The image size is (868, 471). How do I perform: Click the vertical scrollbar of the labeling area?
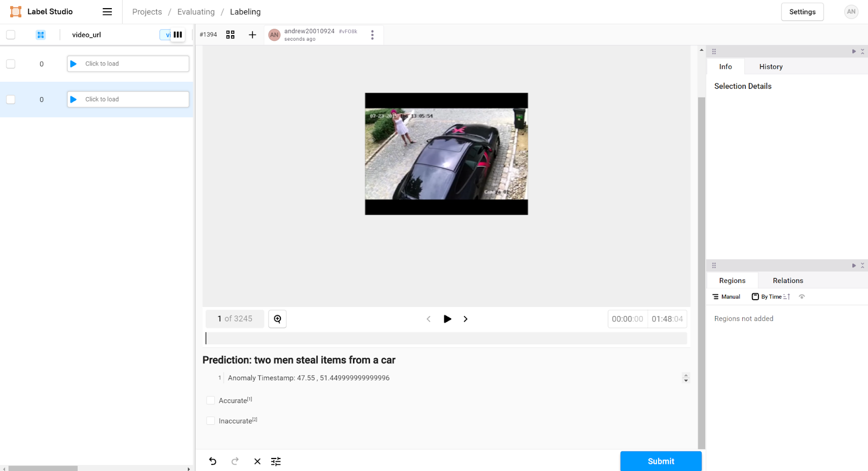click(x=701, y=273)
